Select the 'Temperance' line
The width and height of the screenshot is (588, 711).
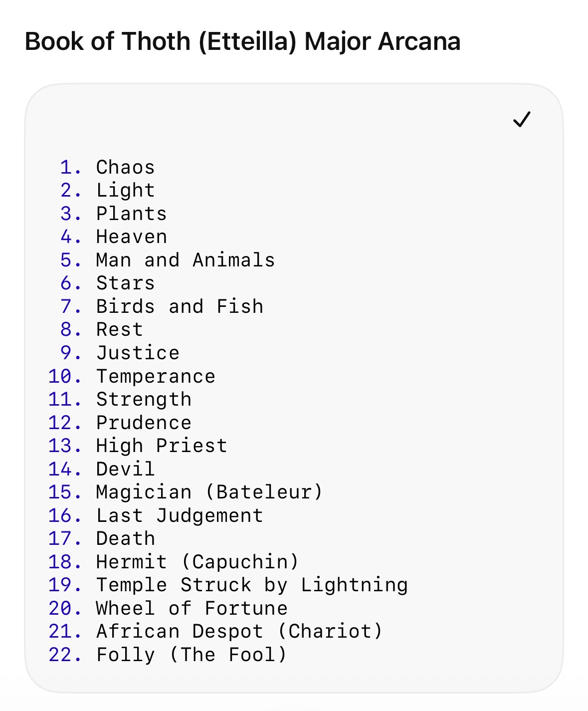(x=156, y=376)
